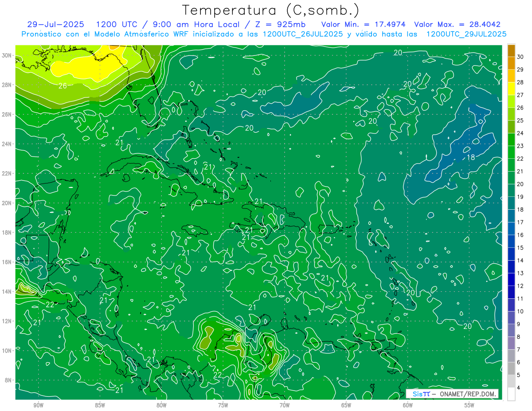This screenshot has width=532, height=411.
Task: Click the '75W' longitude axis label
Action: (x=223, y=405)
